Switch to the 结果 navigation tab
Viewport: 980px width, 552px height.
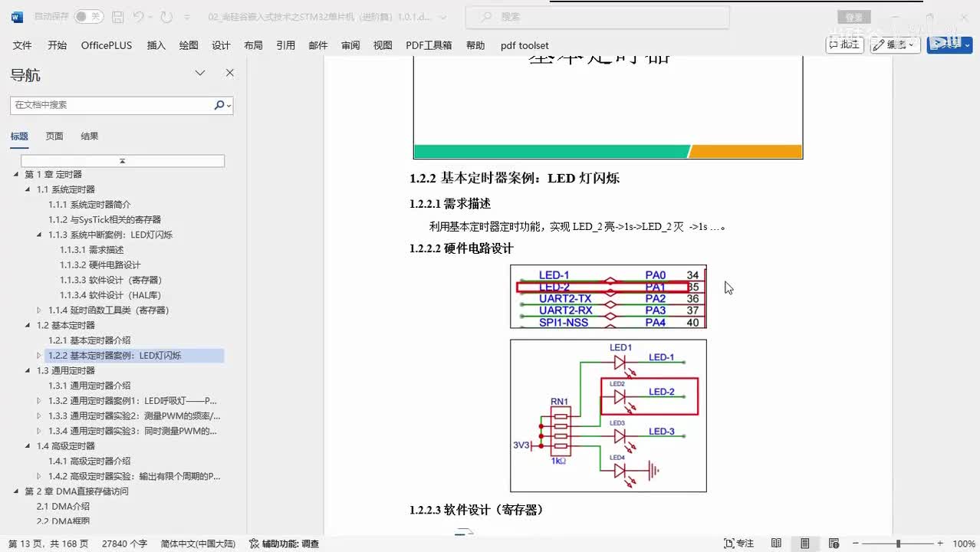click(90, 136)
